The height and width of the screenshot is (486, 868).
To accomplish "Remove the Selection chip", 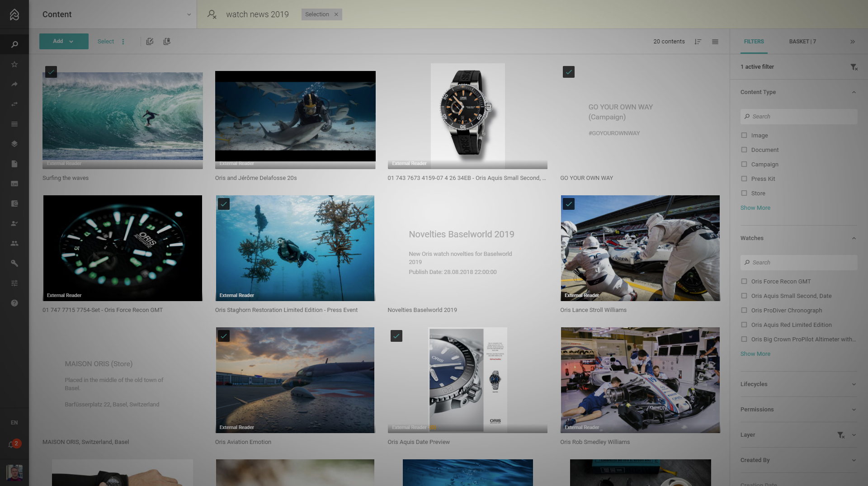I will 336,14.
